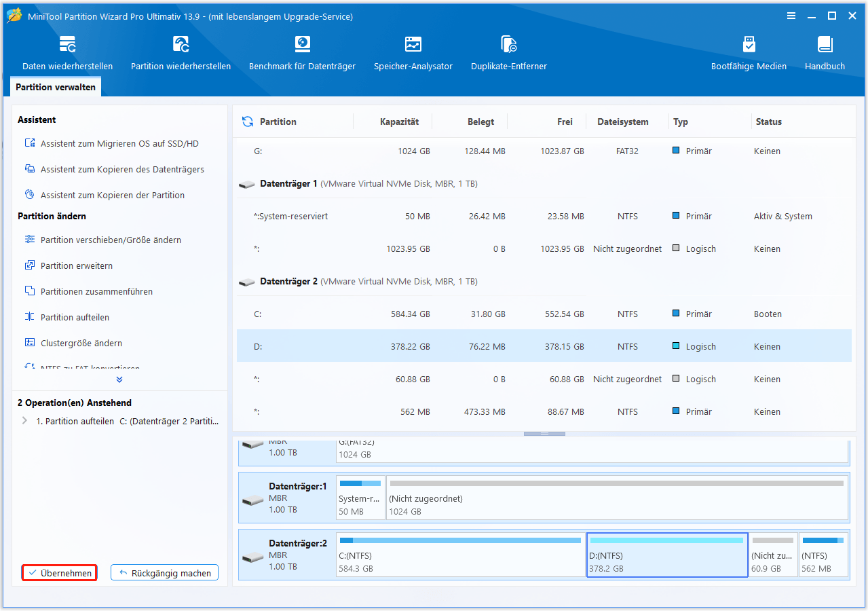Viewport: 868px width, 611px height.
Task: Switch to Partition verwalten tab
Action: tap(56, 87)
